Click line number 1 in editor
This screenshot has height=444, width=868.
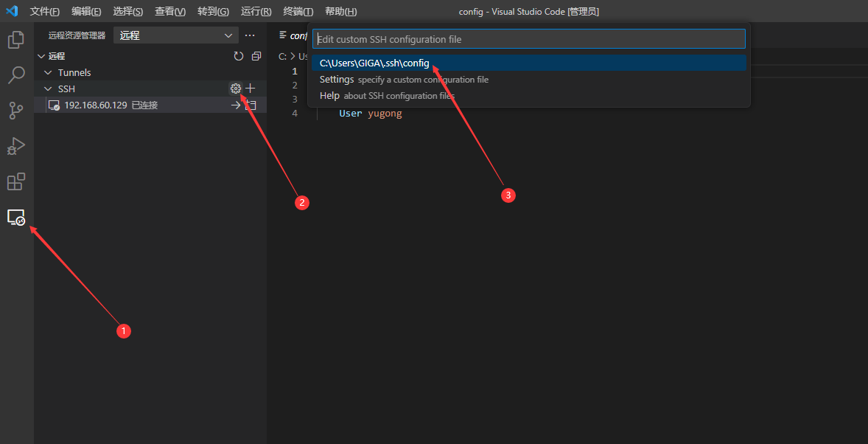click(x=295, y=72)
